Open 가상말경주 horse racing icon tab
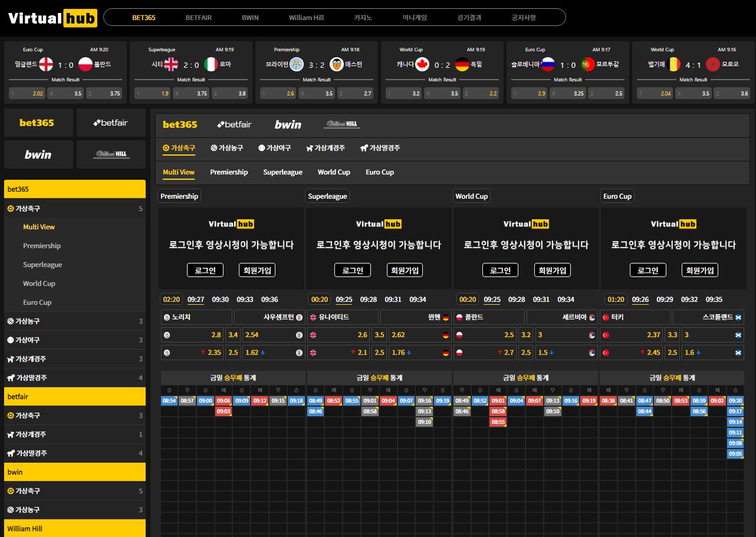 coord(380,148)
